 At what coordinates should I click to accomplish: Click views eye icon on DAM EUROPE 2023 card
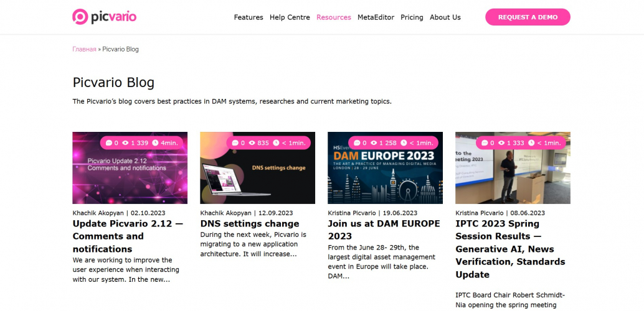(x=374, y=143)
